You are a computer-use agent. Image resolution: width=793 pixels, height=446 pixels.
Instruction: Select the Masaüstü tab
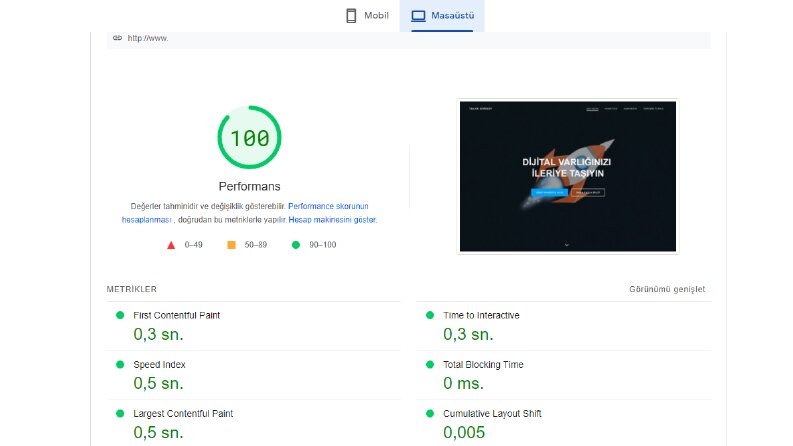[442, 16]
